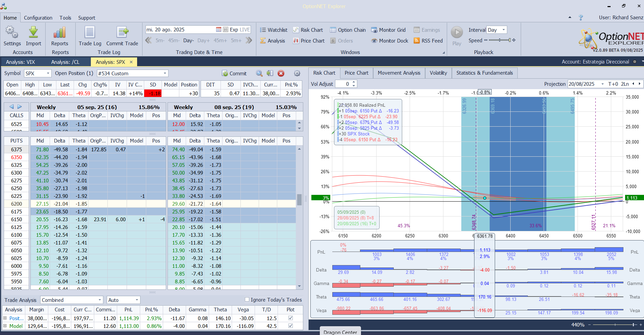Toggle Plot checkbox for Model row

(x=290, y=326)
